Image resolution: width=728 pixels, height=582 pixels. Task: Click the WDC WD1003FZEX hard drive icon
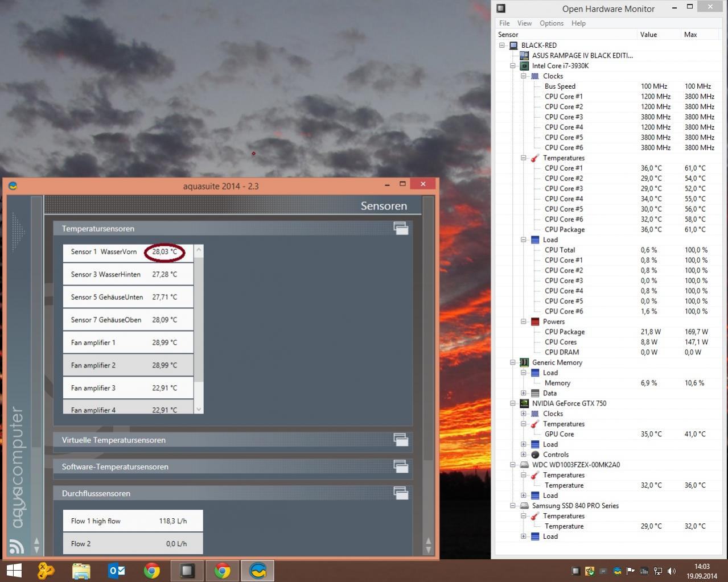point(524,465)
